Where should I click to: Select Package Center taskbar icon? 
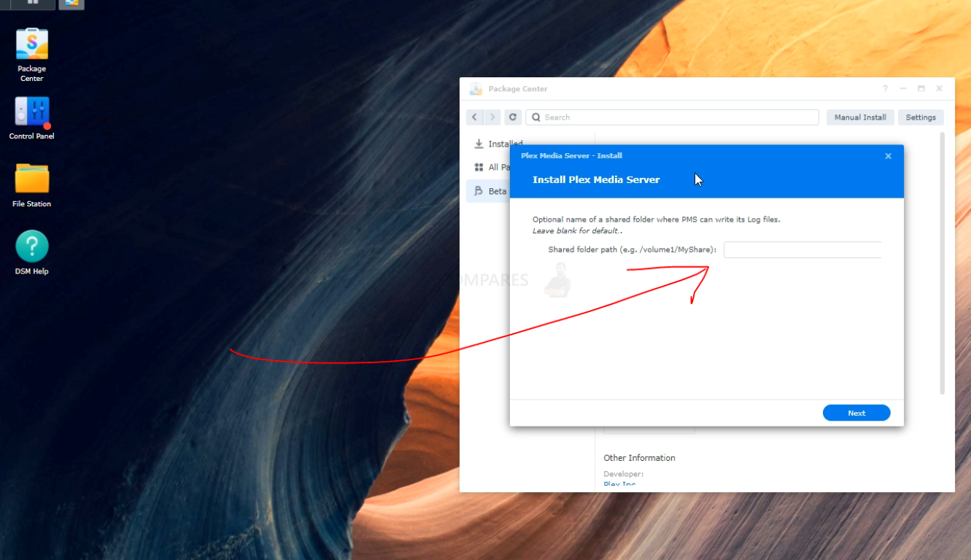pyautogui.click(x=71, y=2)
